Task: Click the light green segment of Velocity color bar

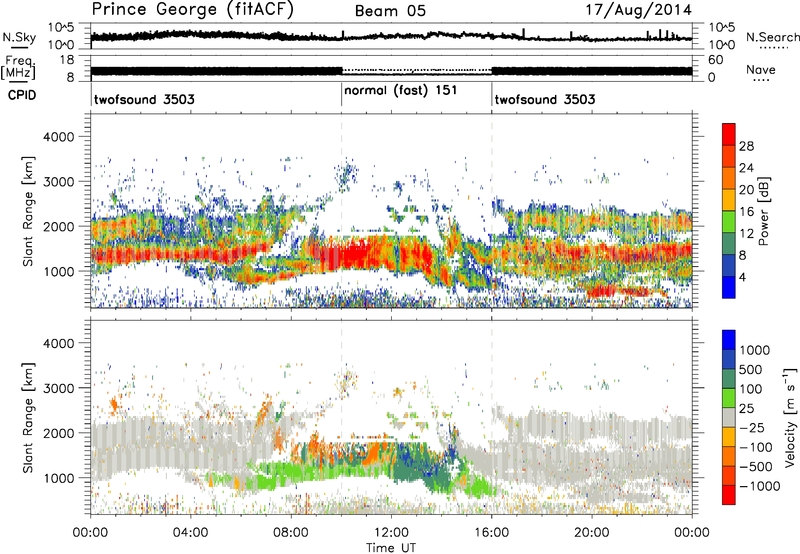Action: 729,398
